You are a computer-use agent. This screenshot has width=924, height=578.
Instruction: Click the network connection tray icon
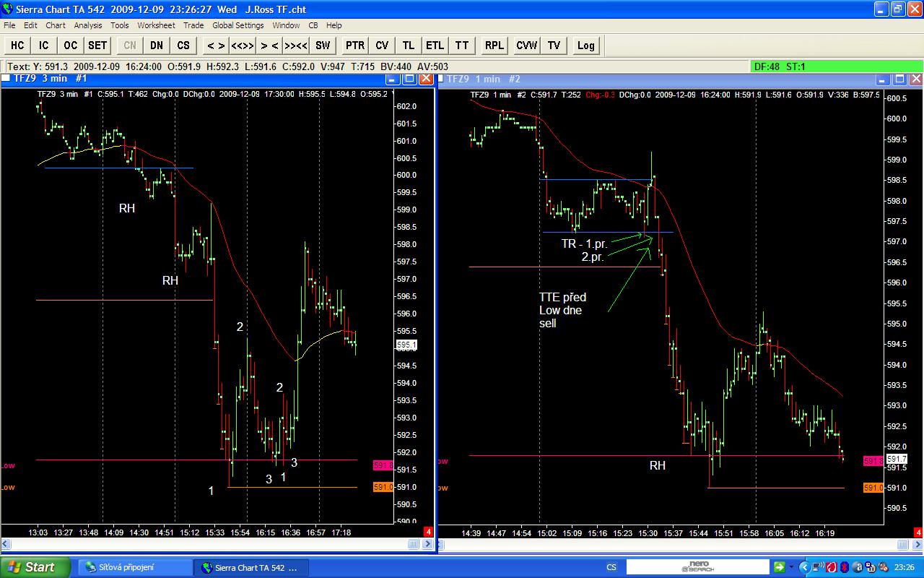(818, 567)
